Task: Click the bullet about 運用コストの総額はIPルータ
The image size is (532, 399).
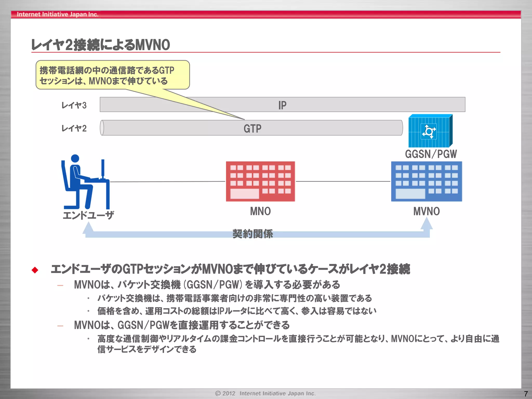Action: pos(237,311)
